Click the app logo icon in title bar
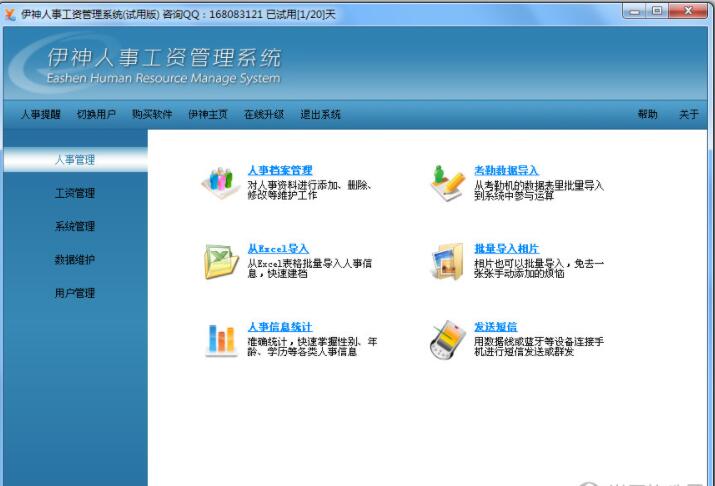This screenshot has width=715, height=486. pos(10,14)
